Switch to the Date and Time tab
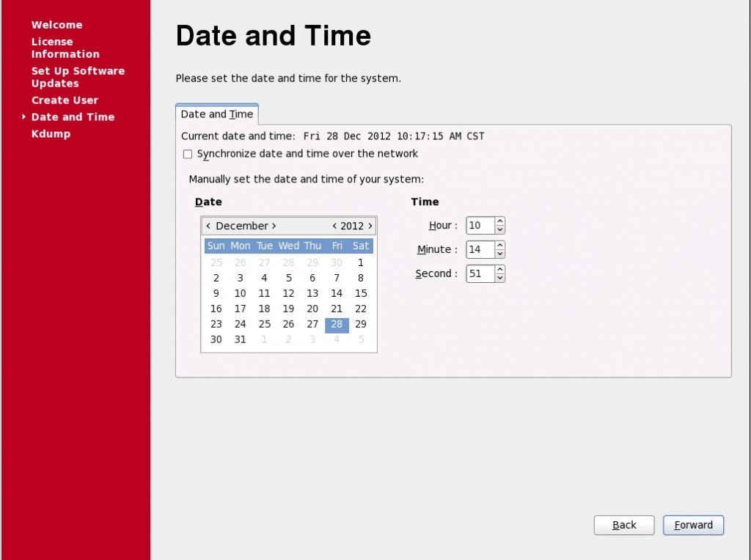The image size is (751, 560). coord(217,114)
